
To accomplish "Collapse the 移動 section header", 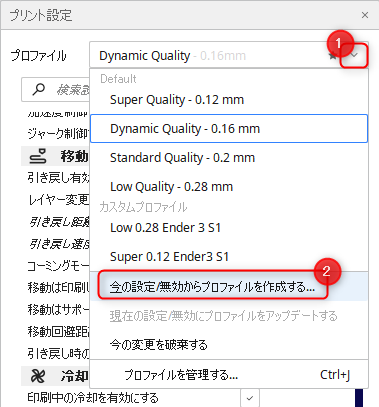I will pos(56,156).
